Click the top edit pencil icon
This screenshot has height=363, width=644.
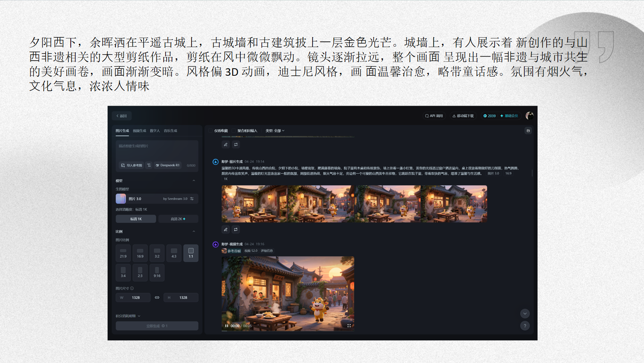[226, 145]
